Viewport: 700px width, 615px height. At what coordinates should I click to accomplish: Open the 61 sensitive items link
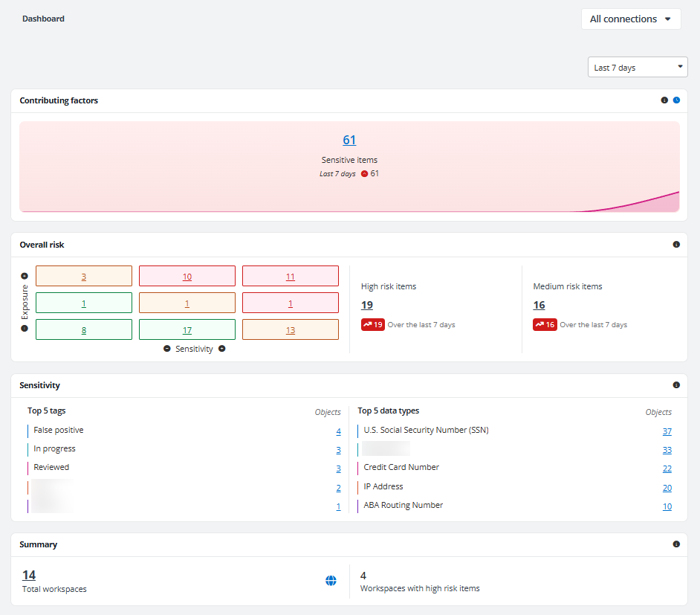[349, 141]
